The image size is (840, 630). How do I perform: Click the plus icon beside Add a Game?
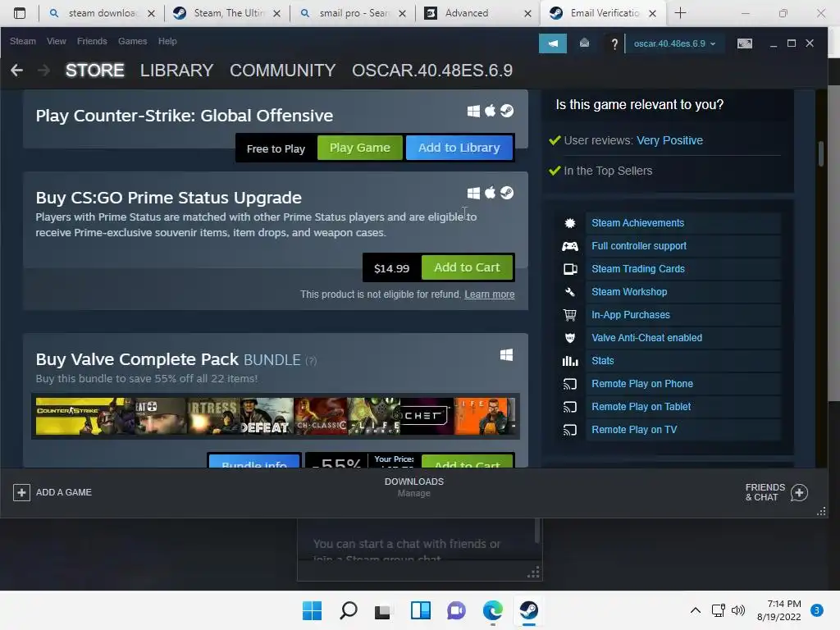click(21, 492)
